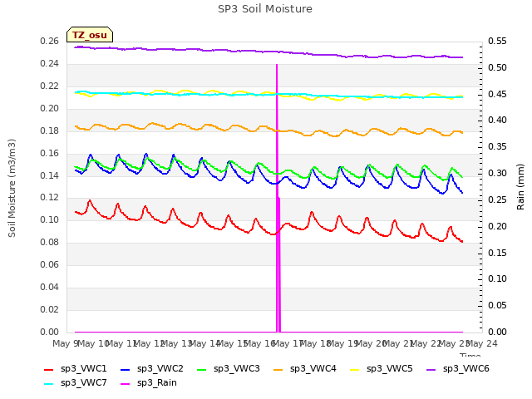Toggle sp3_VWC2 legend entry
The width and height of the screenshot is (532, 399).
152,369
